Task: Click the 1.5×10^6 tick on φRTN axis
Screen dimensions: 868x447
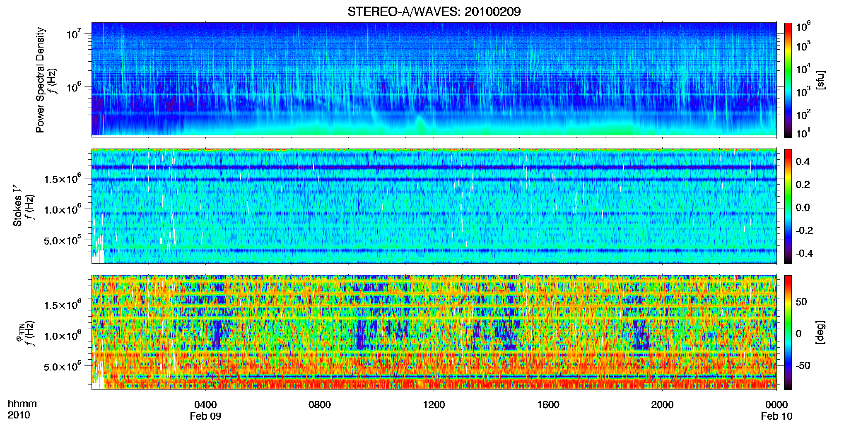Action: tap(63, 305)
